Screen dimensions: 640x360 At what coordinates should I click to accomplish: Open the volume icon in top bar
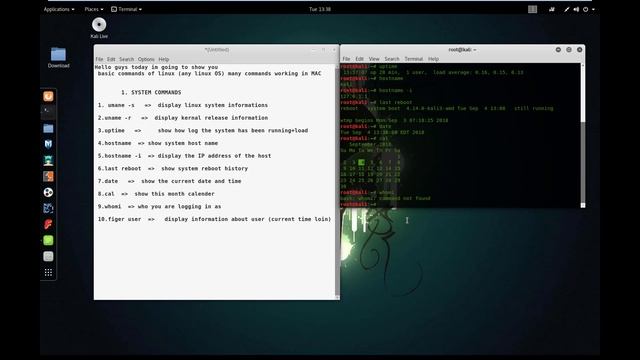click(576, 9)
